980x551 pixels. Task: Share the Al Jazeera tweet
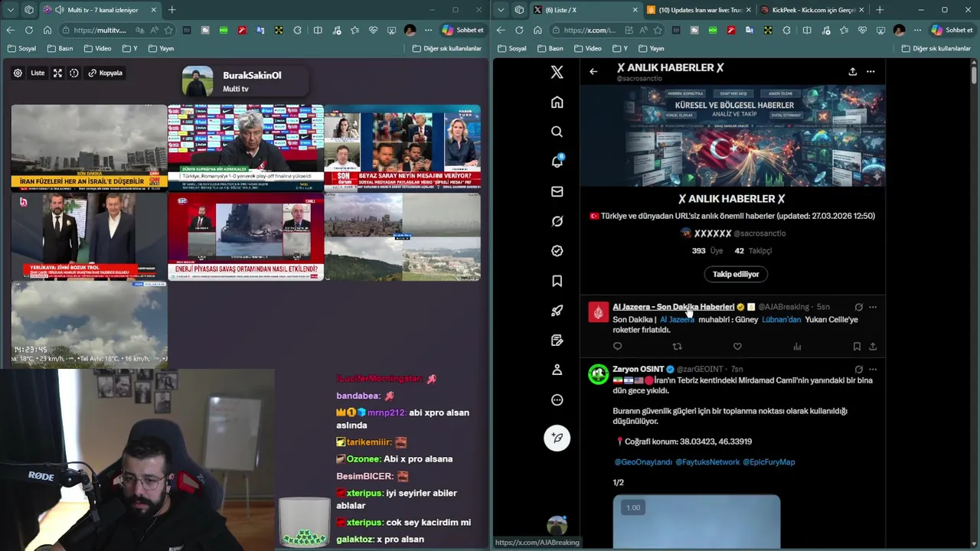tap(872, 347)
